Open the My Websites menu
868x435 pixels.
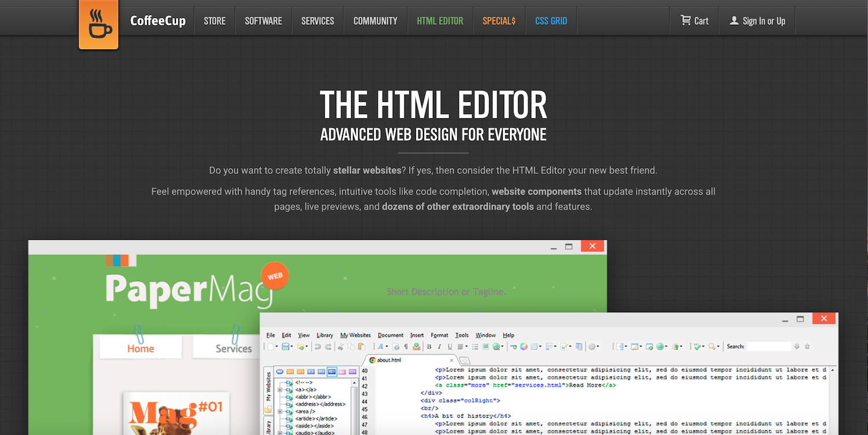(x=355, y=335)
